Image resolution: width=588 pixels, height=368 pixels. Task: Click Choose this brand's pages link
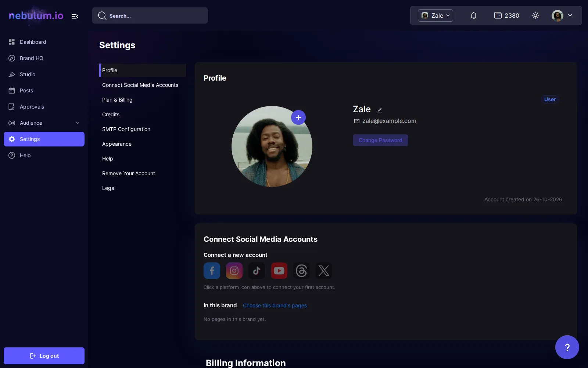[x=275, y=305]
